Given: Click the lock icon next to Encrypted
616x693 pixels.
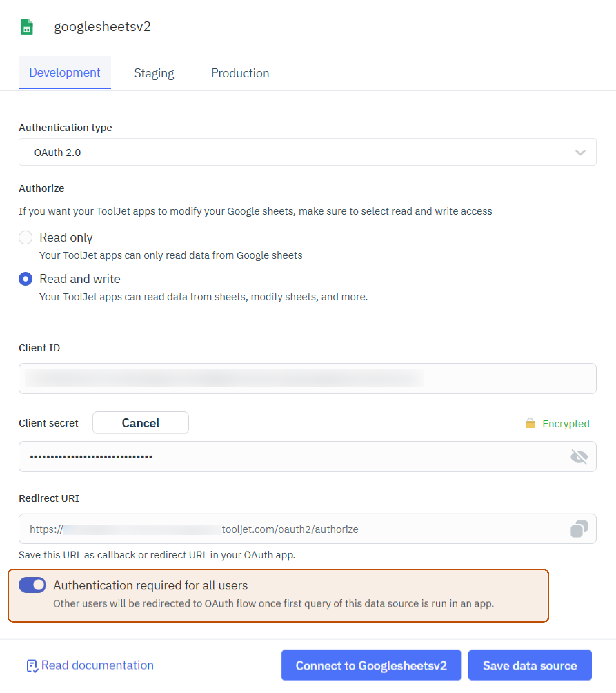Looking at the screenshot, I should click(530, 423).
